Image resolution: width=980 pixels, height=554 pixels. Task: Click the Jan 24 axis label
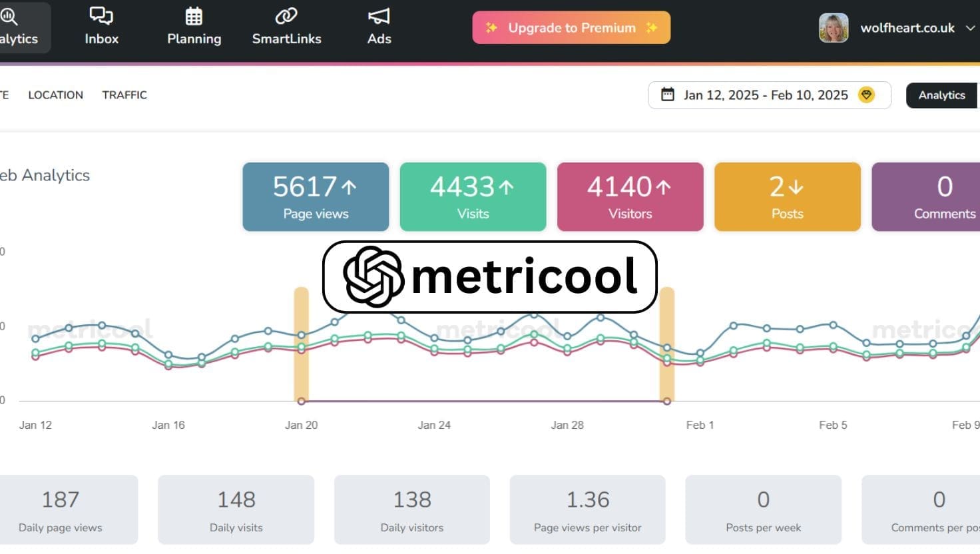[434, 425]
